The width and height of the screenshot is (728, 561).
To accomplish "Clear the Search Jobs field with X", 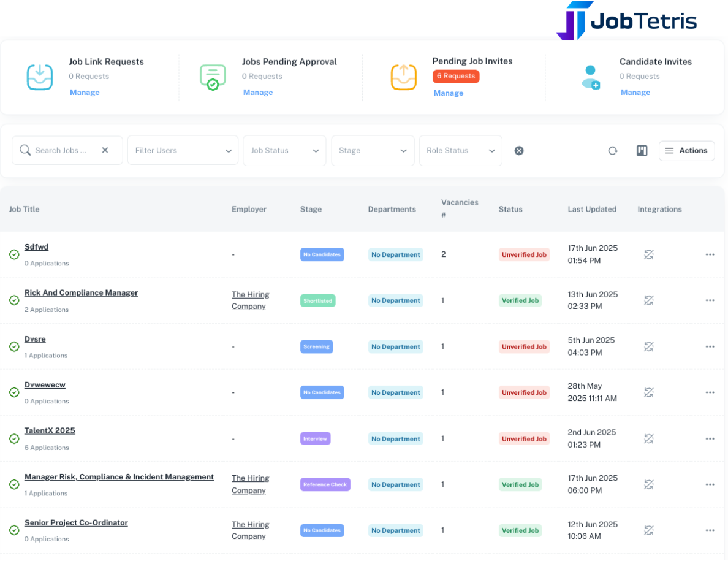I will click(105, 150).
